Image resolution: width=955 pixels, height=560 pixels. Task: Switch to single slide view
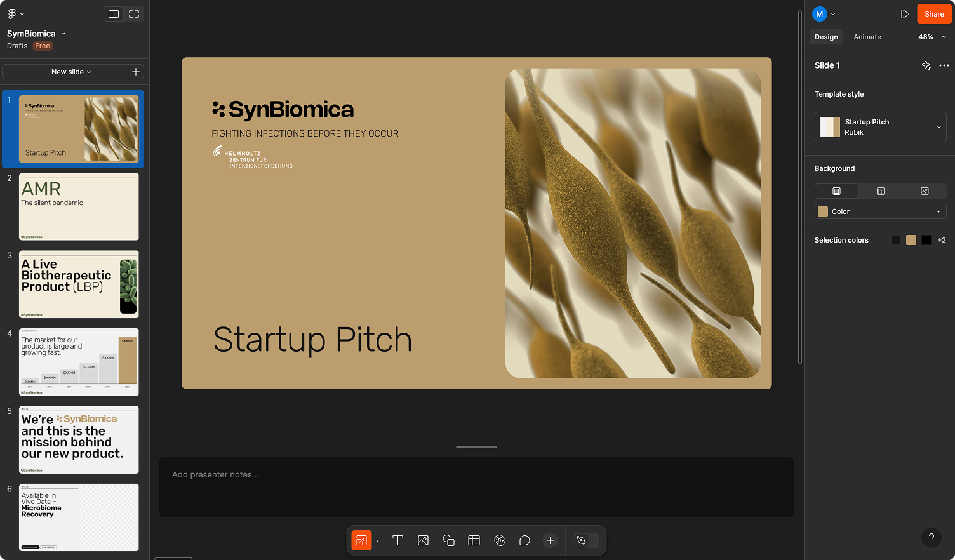coord(114,14)
